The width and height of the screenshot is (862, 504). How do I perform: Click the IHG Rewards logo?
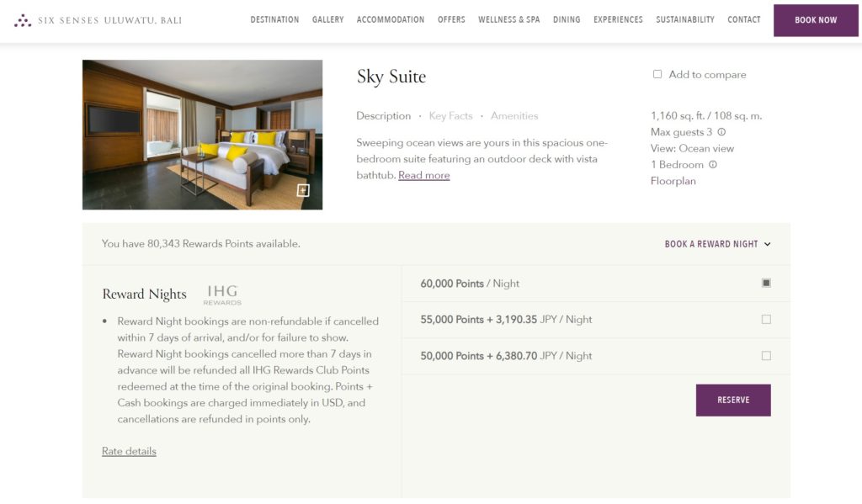(x=222, y=294)
